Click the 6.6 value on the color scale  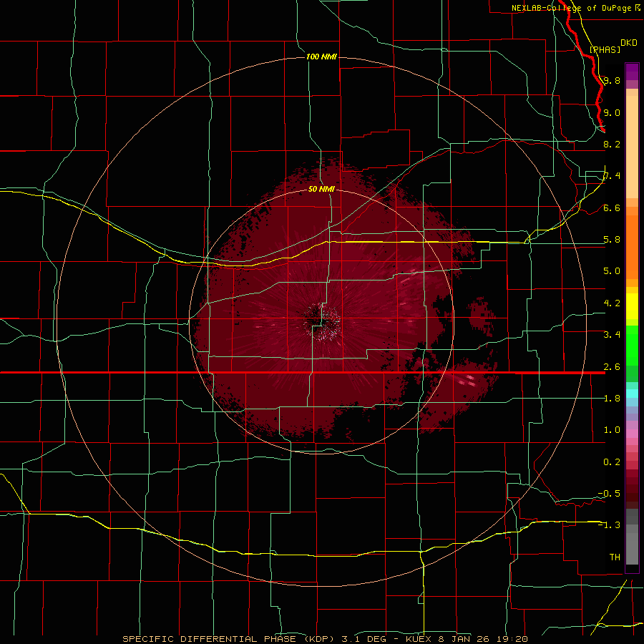[x=612, y=208]
